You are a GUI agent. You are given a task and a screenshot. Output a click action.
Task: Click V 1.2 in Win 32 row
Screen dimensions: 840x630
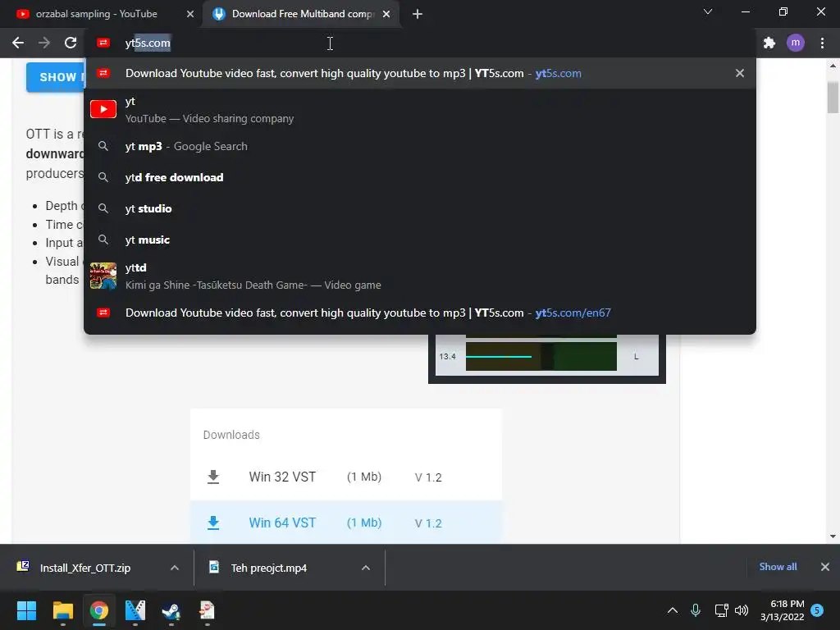coord(428,477)
